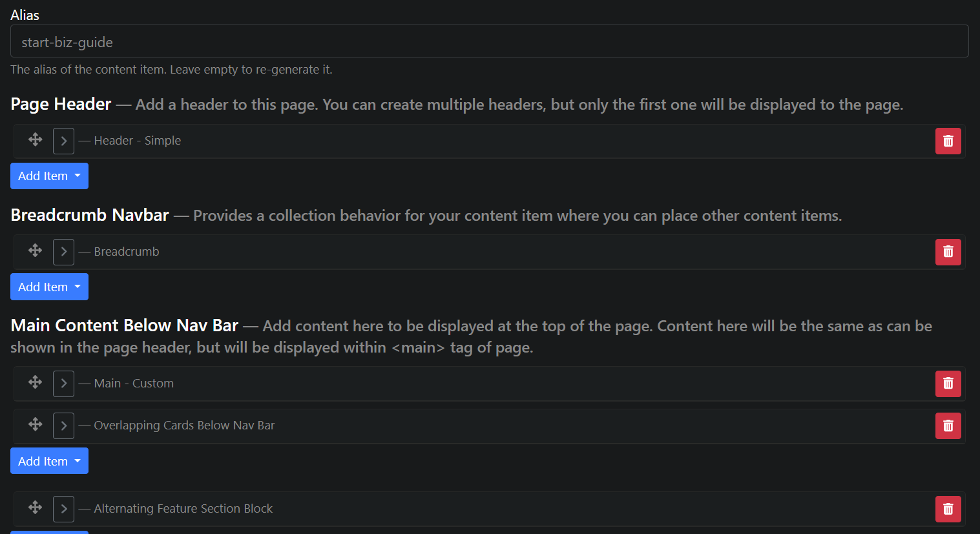Open Add Item dropdown under Breadcrumb Navbar
This screenshot has height=534, width=980.
(x=49, y=287)
